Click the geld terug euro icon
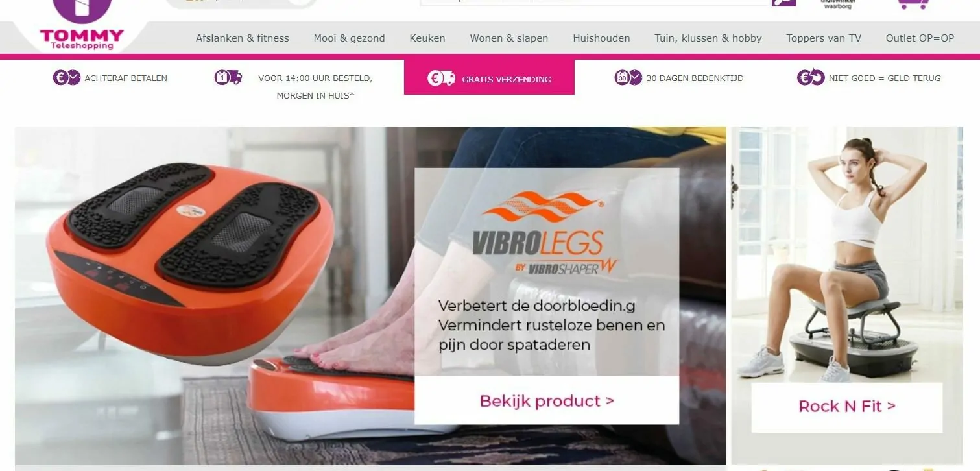This screenshot has width=980, height=471. tap(811, 78)
